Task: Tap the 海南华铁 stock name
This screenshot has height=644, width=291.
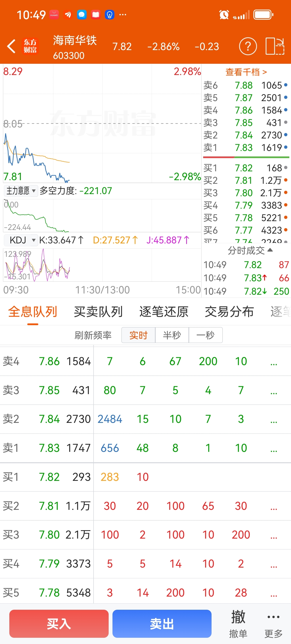Action: pos(75,40)
